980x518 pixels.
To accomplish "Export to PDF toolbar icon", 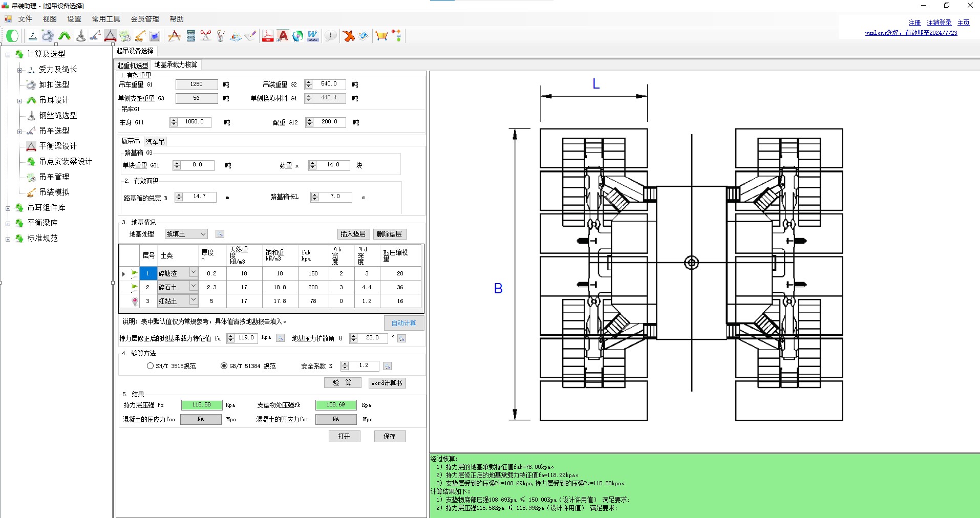I will coord(267,36).
